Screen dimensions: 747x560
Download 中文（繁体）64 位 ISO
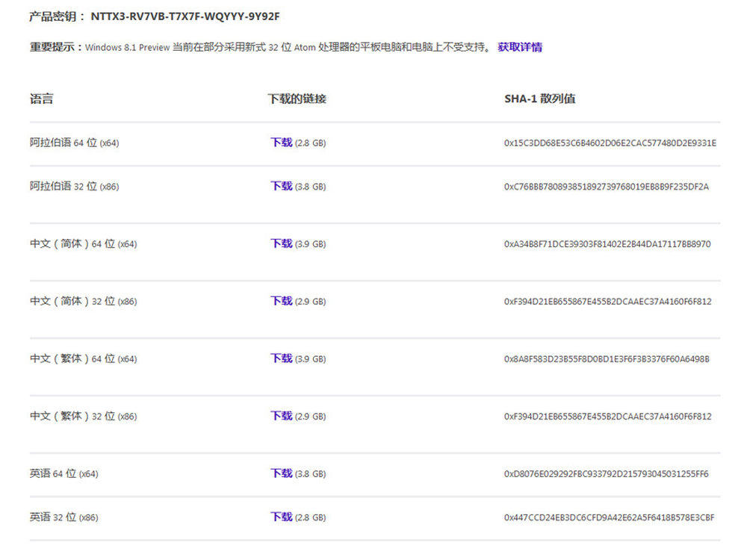pyautogui.click(x=281, y=358)
